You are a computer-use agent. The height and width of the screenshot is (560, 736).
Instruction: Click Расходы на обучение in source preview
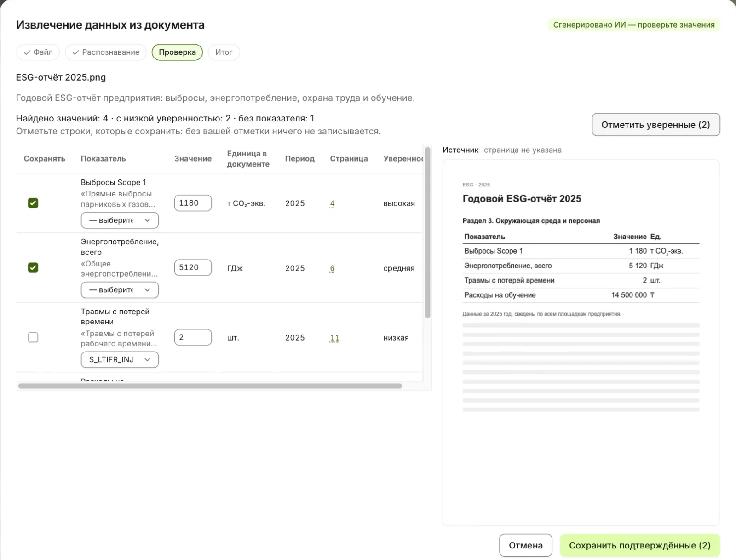pyautogui.click(x=500, y=295)
